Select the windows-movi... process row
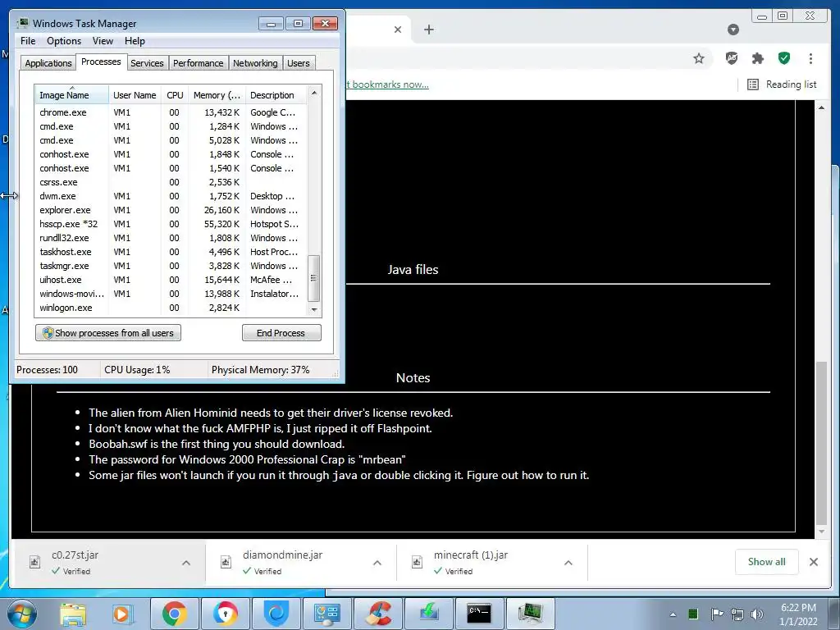This screenshot has width=840, height=630. [x=171, y=294]
